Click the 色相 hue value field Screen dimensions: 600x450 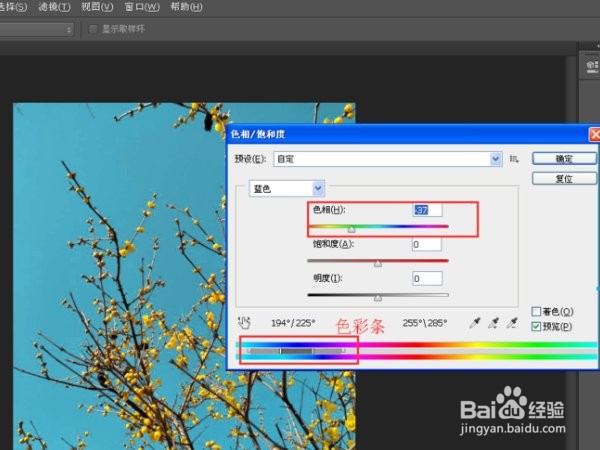(427, 210)
